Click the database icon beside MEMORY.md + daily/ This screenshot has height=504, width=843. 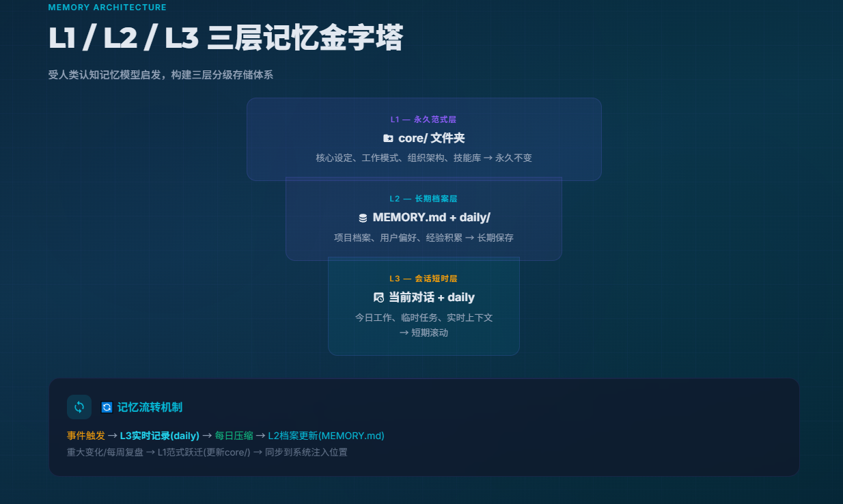tap(363, 218)
